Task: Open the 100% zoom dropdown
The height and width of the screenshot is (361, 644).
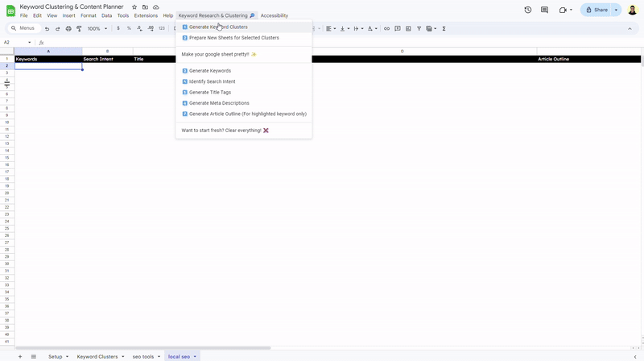Action: pos(97,28)
